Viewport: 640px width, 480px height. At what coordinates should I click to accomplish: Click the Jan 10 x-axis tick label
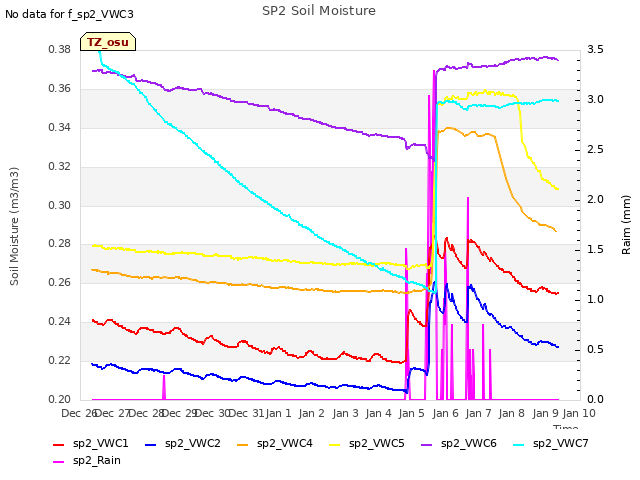pos(579,413)
